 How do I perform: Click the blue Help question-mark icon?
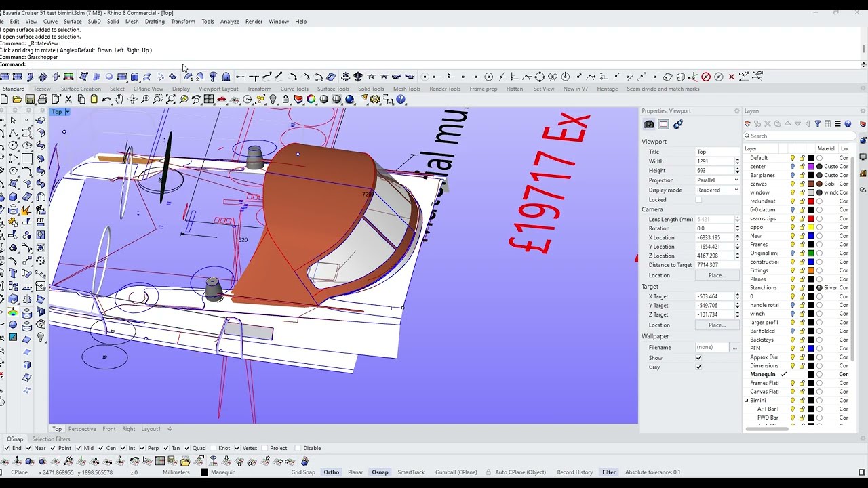(x=401, y=100)
